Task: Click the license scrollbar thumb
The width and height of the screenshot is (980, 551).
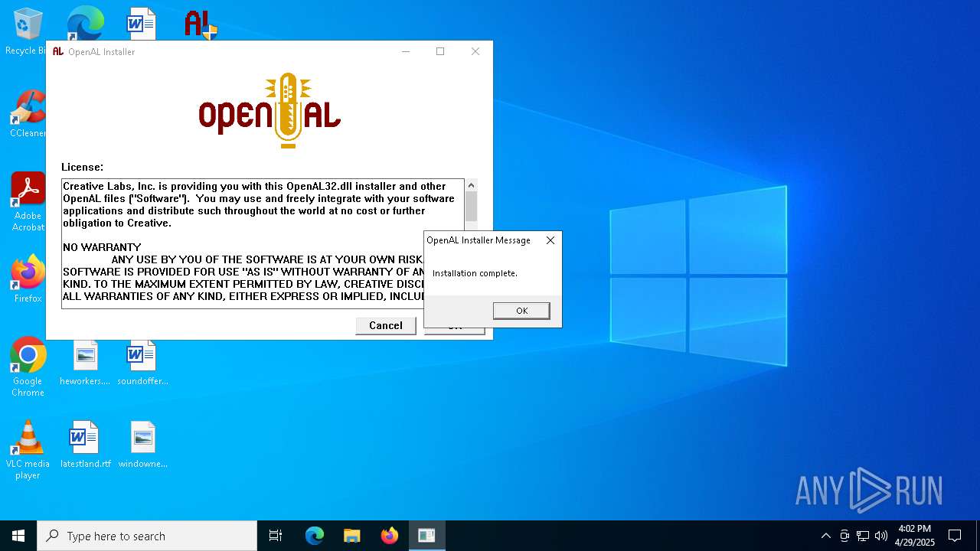Action: tap(471, 207)
